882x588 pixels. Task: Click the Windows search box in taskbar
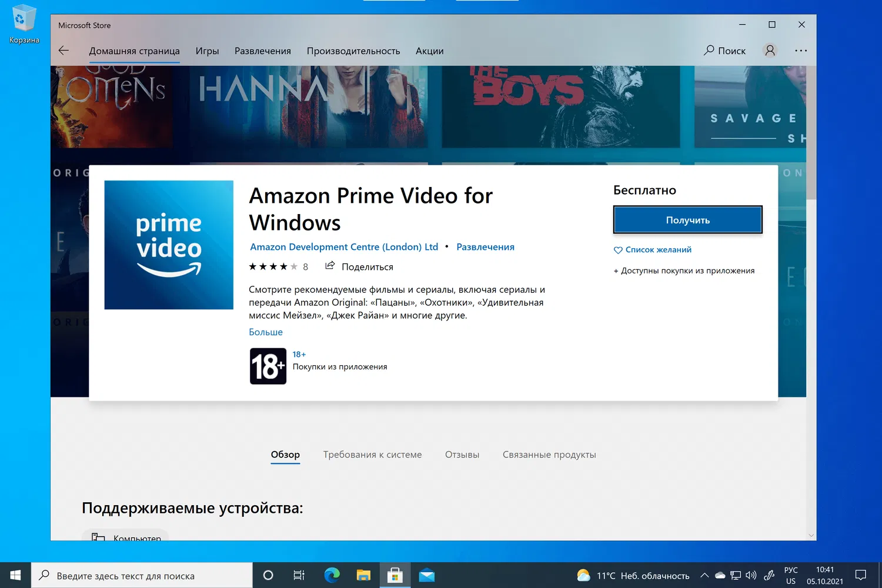(x=142, y=576)
